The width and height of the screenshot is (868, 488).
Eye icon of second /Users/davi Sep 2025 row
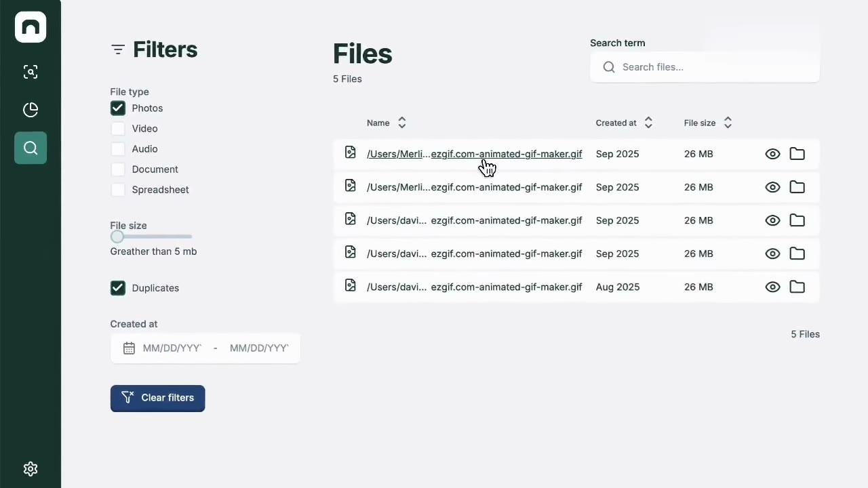tap(772, 253)
